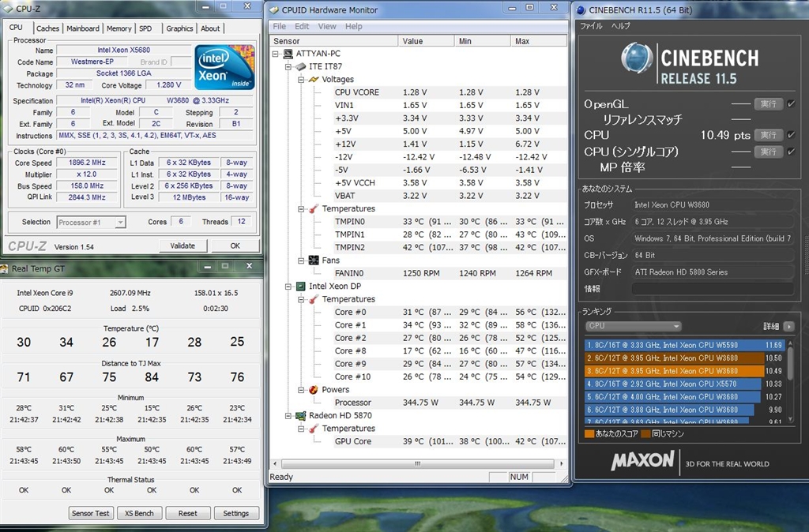
Task: Switch to the Mainboard tab
Action: pyautogui.click(x=82, y=28)
